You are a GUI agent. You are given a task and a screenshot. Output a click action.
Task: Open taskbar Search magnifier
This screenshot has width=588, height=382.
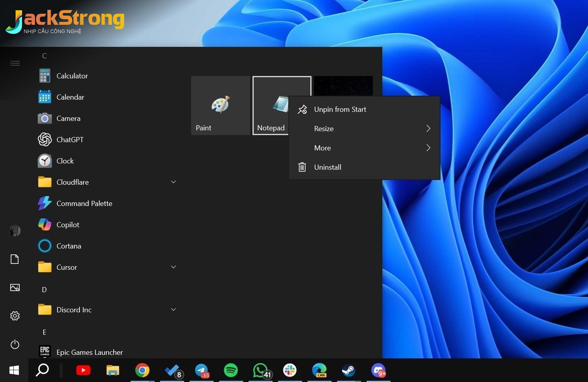coord(42,370)
